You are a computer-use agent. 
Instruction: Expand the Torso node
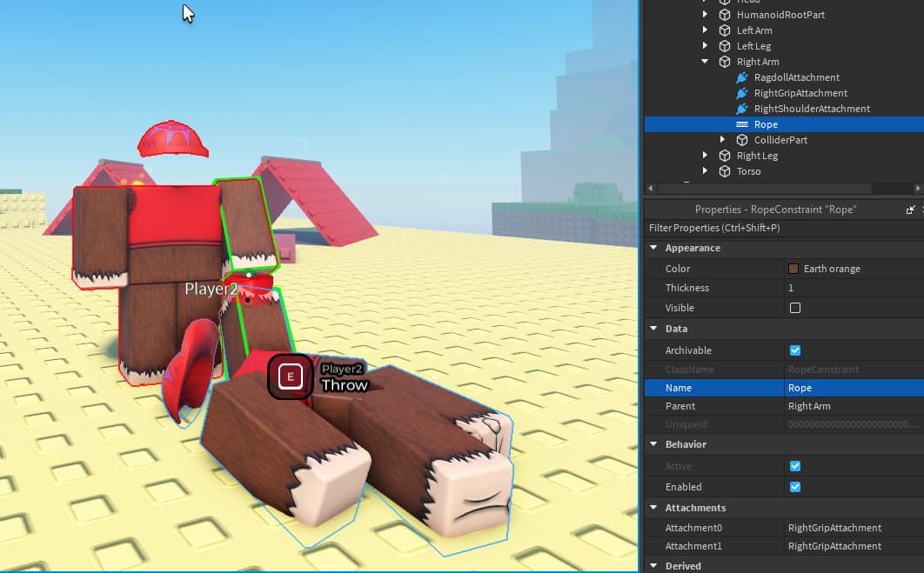click(x=705, y=170)
